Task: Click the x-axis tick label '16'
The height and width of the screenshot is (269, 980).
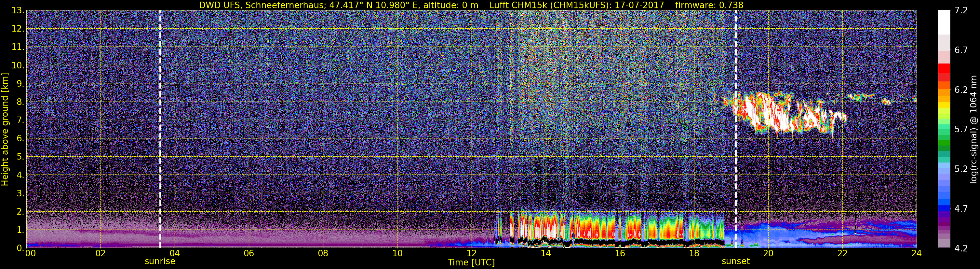Action: pyautogui.click(x=620, y=254)
